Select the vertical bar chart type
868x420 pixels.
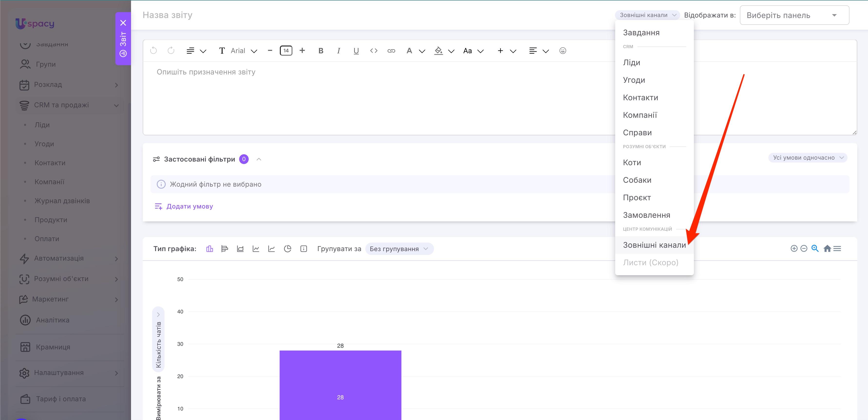click(210, 249)
